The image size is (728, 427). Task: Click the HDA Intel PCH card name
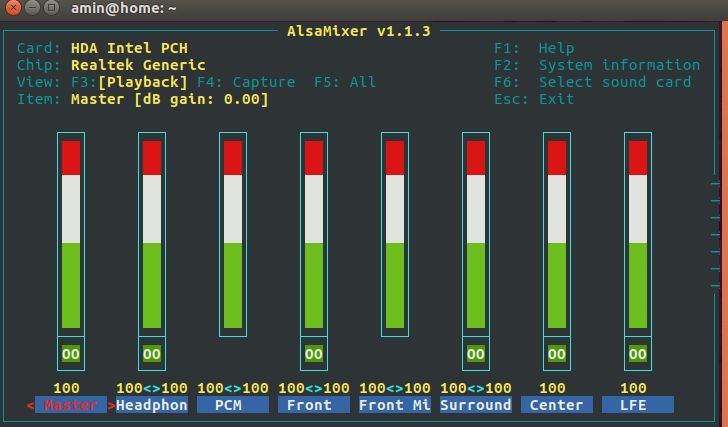point(130,48)
